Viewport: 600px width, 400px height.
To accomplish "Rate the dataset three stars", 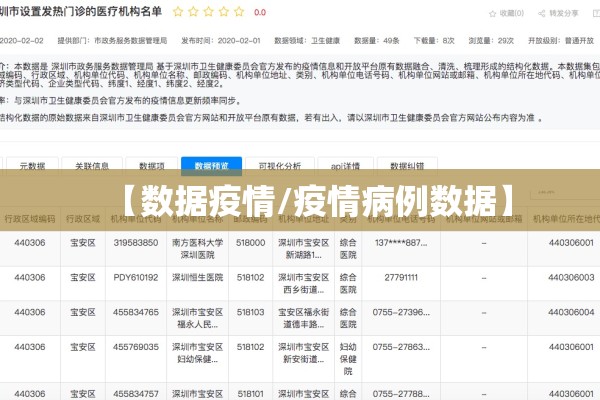I will tap(209, 11).
